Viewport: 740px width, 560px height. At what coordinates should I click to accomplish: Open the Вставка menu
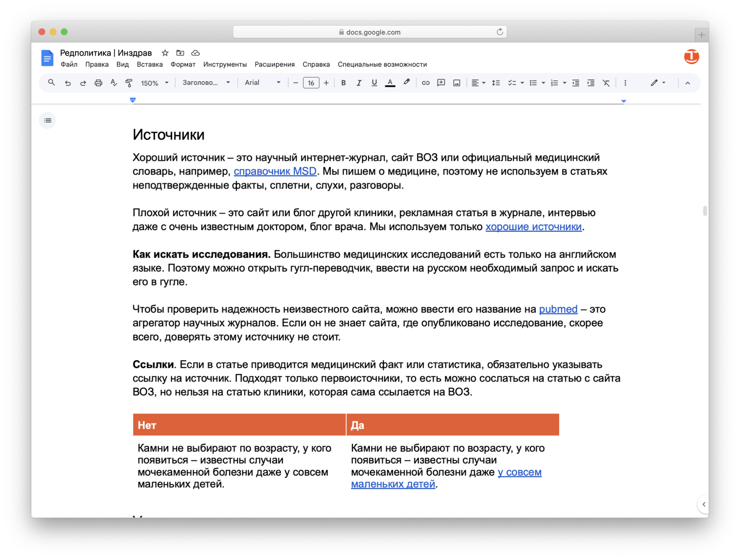150,64
